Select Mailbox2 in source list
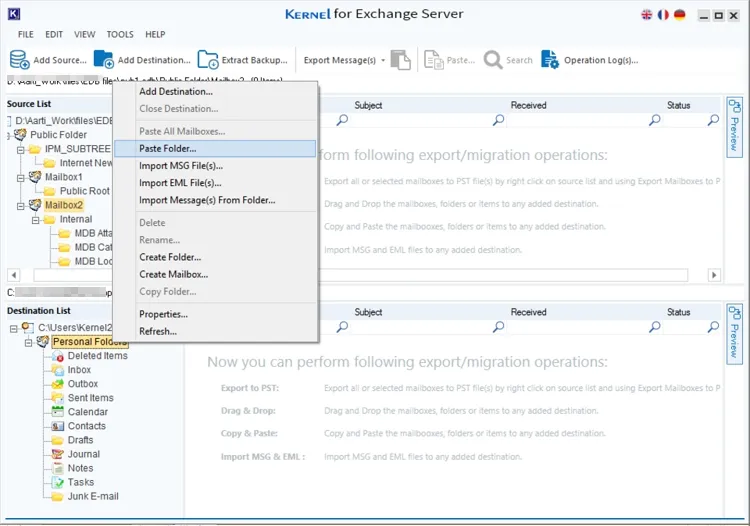This screenshot has height=526, width=750. (64, 205)
